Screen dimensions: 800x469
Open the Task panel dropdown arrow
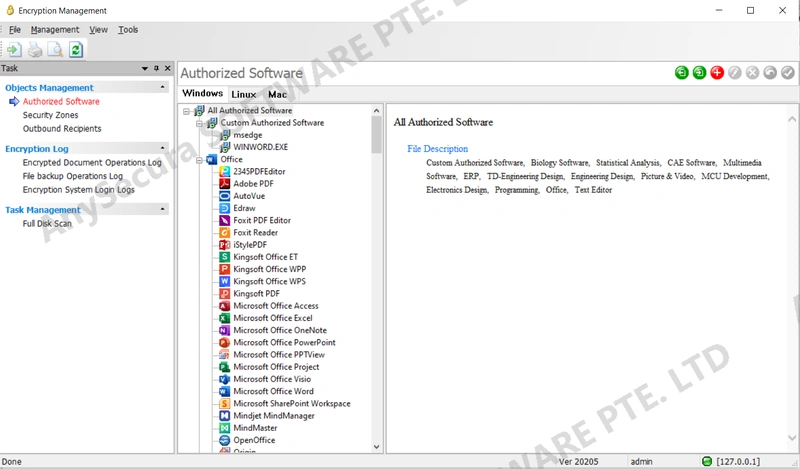pyautogui.click(x=145, y=68)
